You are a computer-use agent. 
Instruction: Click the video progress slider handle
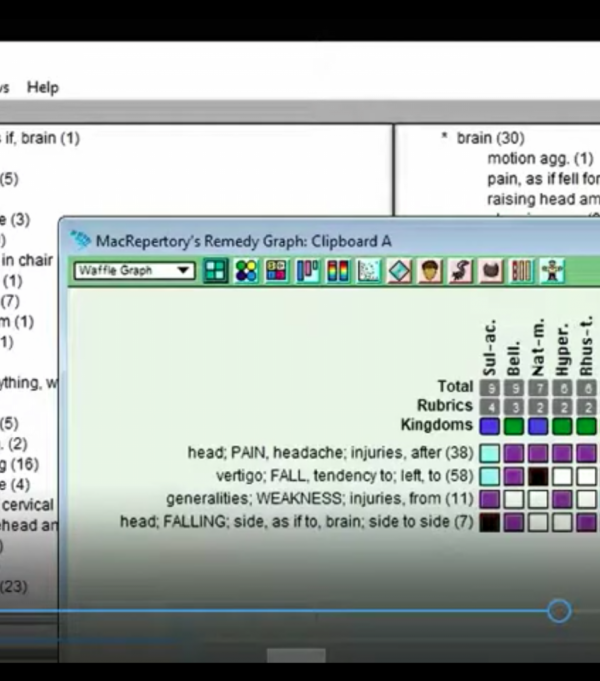(x=559, y=611)
